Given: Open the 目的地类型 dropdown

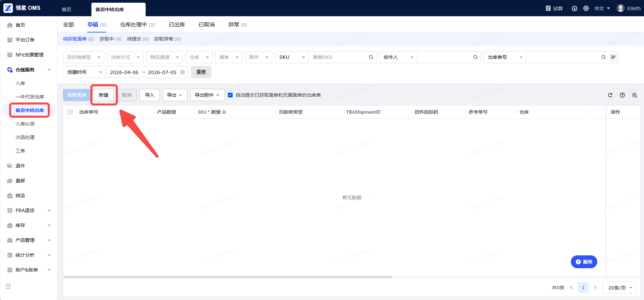Looking at the screenshot, I should [x=84, y=57].
